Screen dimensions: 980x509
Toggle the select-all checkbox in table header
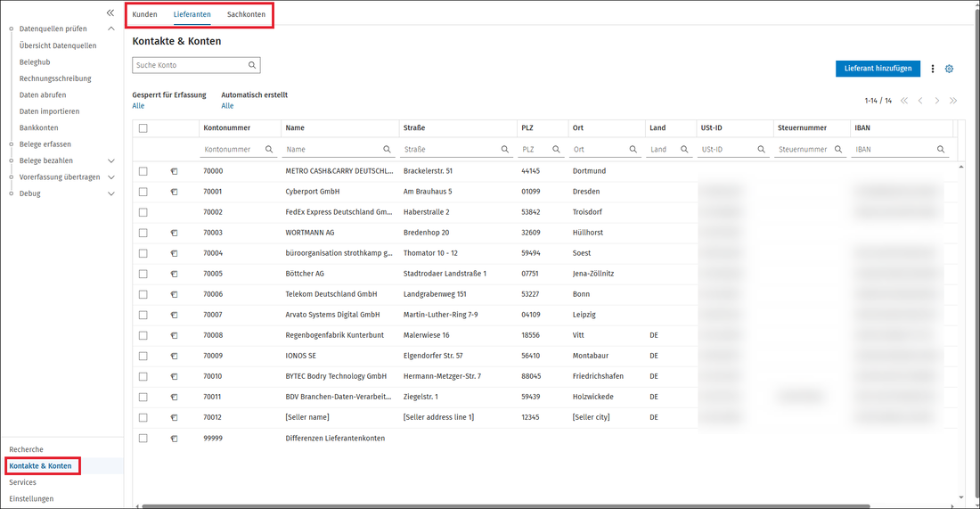tap(143, 128)
